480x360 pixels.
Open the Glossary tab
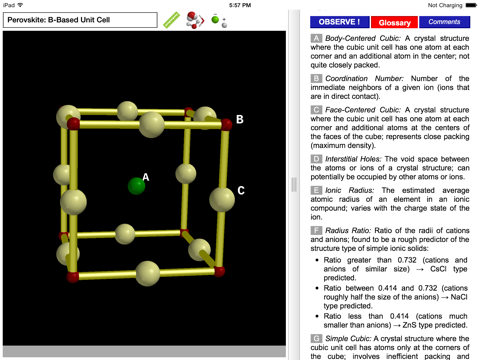pyautogui.click(x=394, y=22)
